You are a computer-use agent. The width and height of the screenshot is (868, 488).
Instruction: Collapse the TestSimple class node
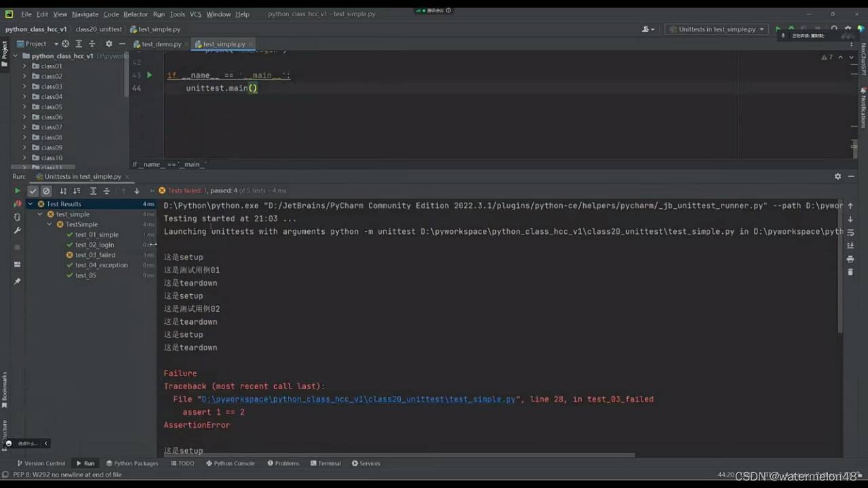tap(50, 224)
